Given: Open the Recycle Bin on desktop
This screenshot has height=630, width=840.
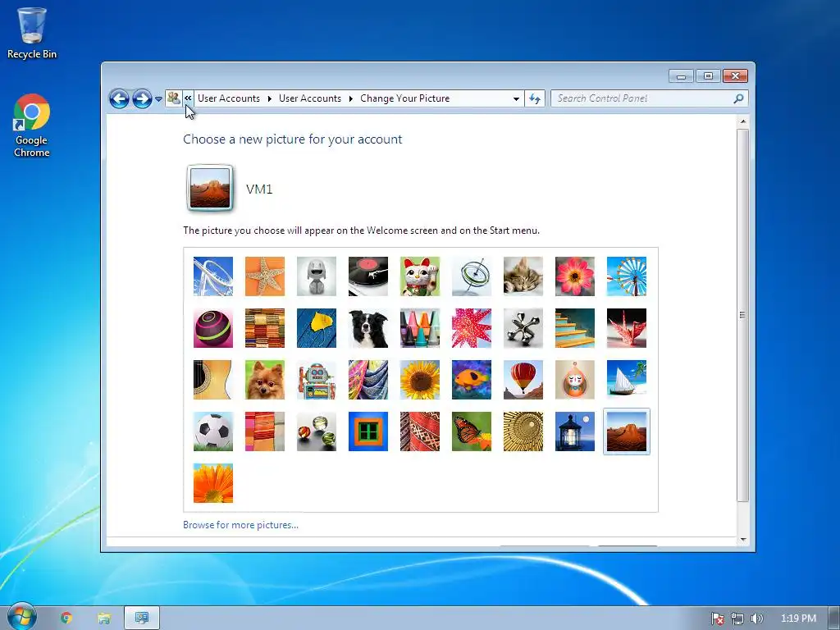Looking at the screenshot, I should pyautogui.click(x=32, y=33).
